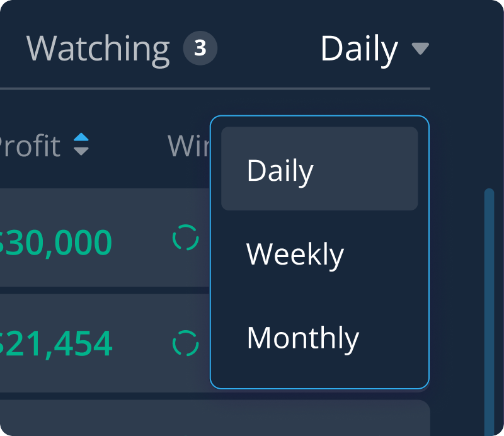504x436 pixels.
Task: Click the vertical scrollbar on the right
Action: (x=489, y=312)
